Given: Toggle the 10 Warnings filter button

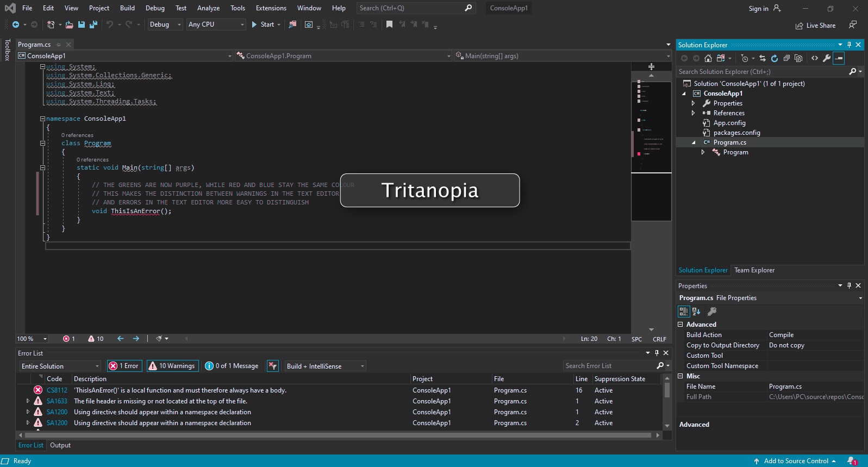Looking at the screenshot, I should point(172,366).
